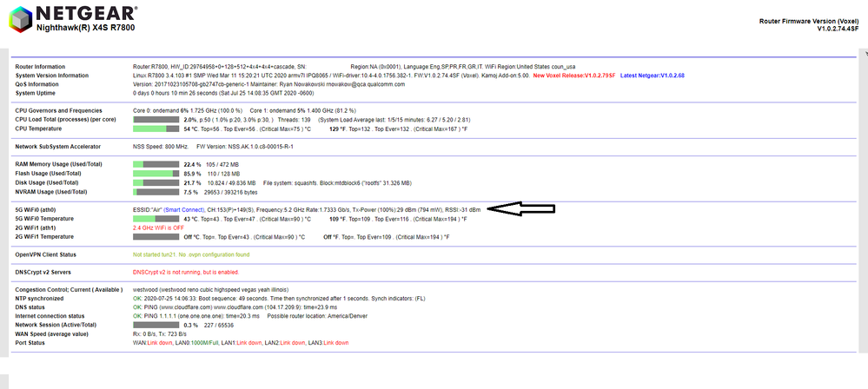Click the 129 °F CPU temperature value
Image resolution: width=868 pixels, height=389 pixels.
coord(336,129)
